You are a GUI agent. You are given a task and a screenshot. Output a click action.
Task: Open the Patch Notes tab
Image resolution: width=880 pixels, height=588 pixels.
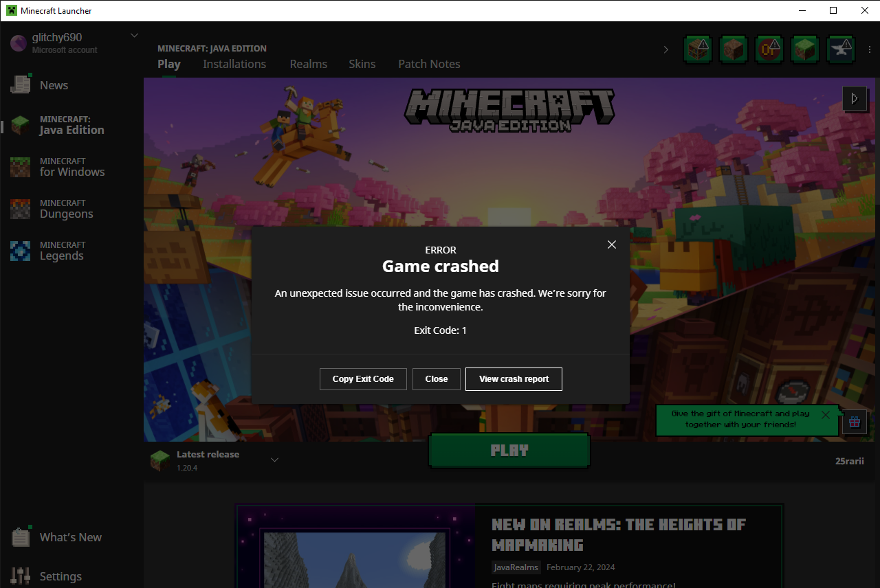coord(430,64)
